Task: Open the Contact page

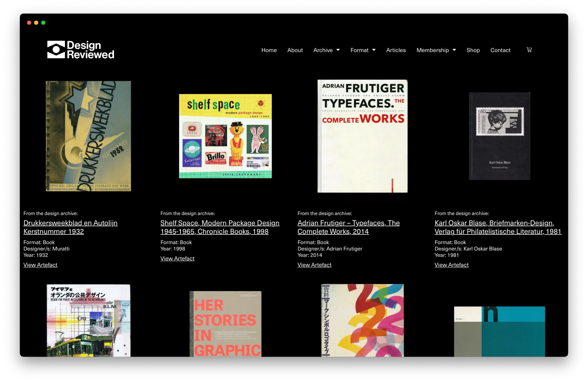Action: coord(500,50)
